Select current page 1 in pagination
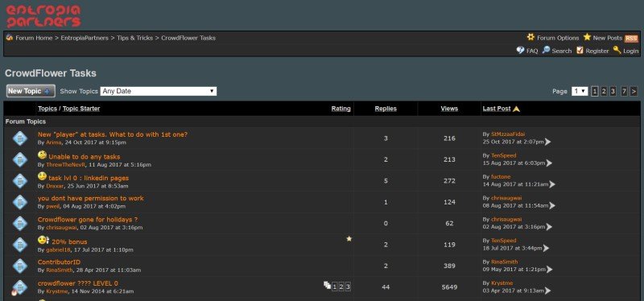 595,91
